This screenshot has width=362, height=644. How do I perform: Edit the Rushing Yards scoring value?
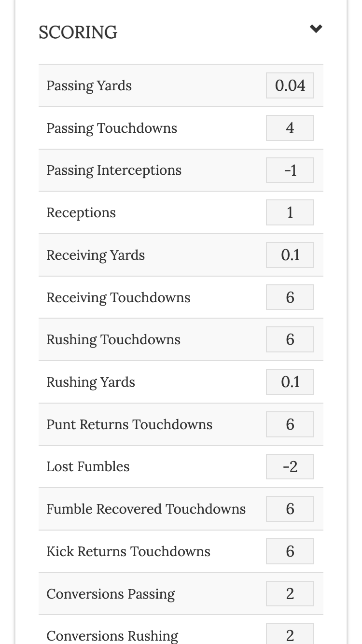click(x=290, y=381)
